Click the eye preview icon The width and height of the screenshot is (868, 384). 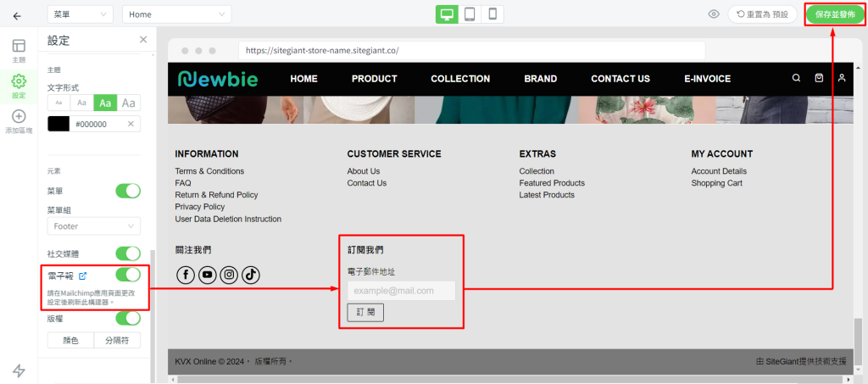click(x=714, y=14)
